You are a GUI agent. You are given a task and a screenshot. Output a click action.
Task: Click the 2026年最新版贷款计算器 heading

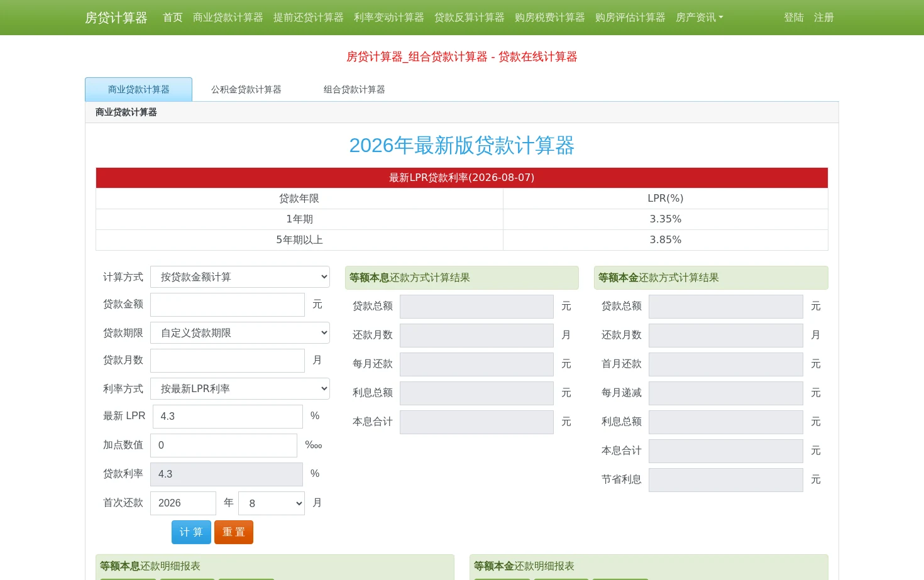point(462,146)
